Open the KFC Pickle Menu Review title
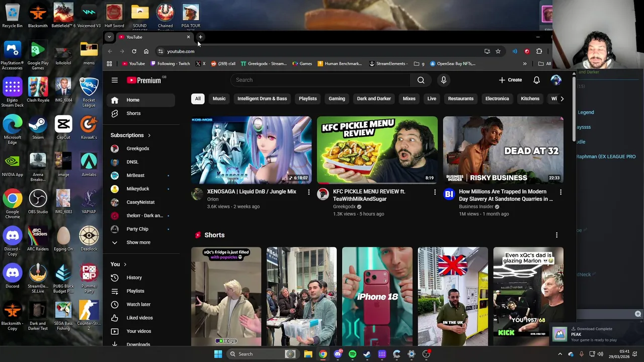 pyautogui.click(x=369, y=195)
